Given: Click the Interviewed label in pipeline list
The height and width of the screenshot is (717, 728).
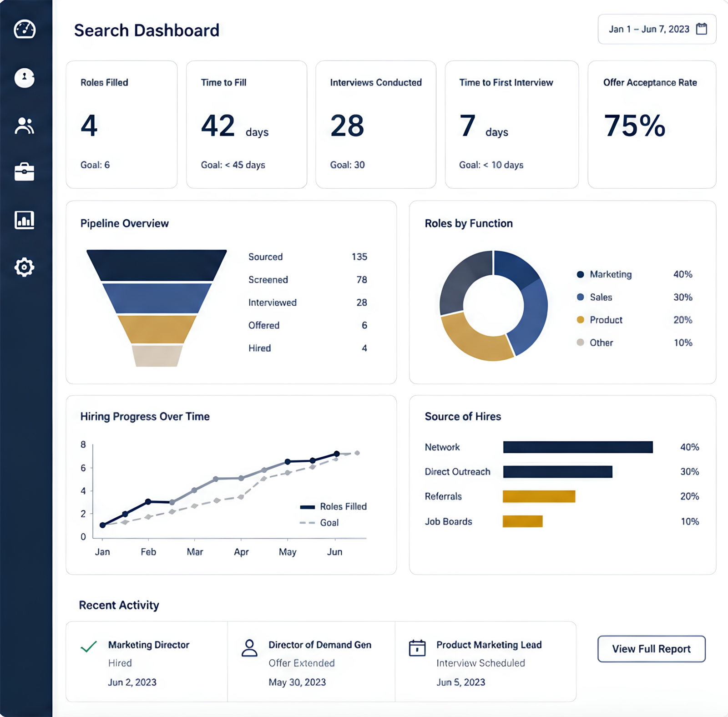Looking at the screenshot, I should 272,303.
